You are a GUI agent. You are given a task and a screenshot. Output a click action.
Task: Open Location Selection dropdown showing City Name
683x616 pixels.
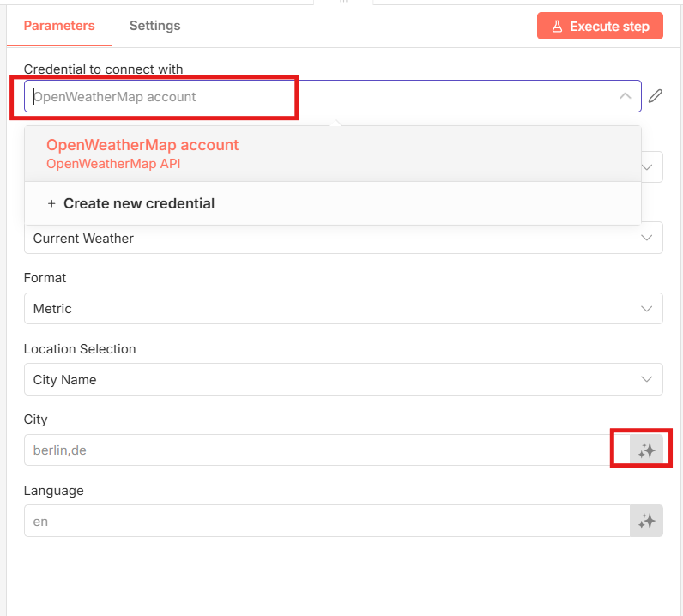pos(343,379)
